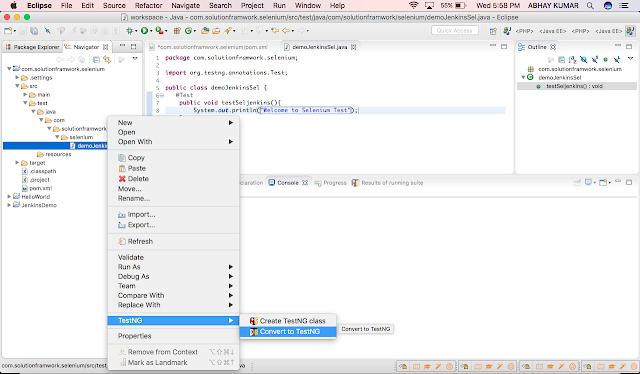The image size is (640, 374).
Task: Click the Refresh icon in context menu
Action: point(122,242)
